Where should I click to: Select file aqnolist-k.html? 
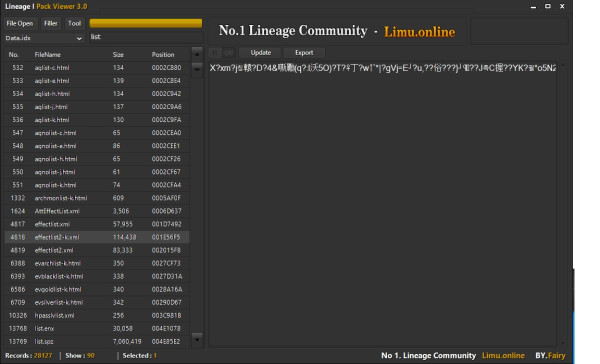click(97, 185)
